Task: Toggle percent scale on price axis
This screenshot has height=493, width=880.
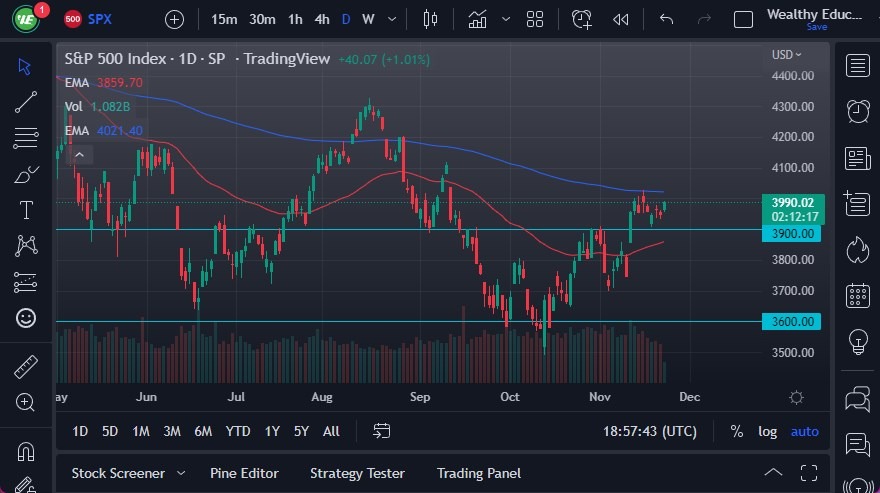Action: (x=737, y=431)
